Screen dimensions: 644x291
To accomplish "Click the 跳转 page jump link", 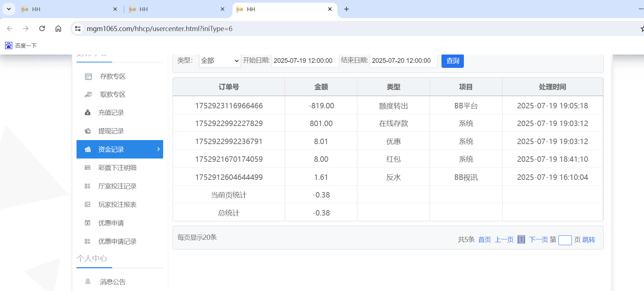I will click(x=589, y=240).
